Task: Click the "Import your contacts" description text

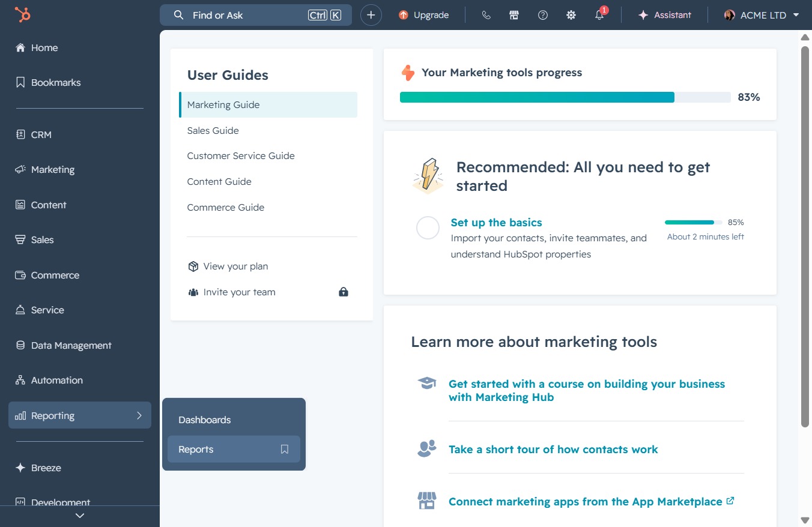Action: tap(549, 246)
